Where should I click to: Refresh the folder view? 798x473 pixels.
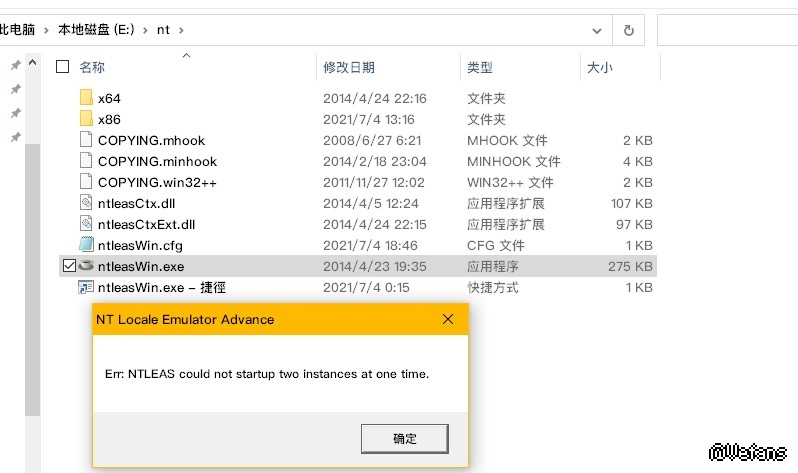click(x=629, y=31)
